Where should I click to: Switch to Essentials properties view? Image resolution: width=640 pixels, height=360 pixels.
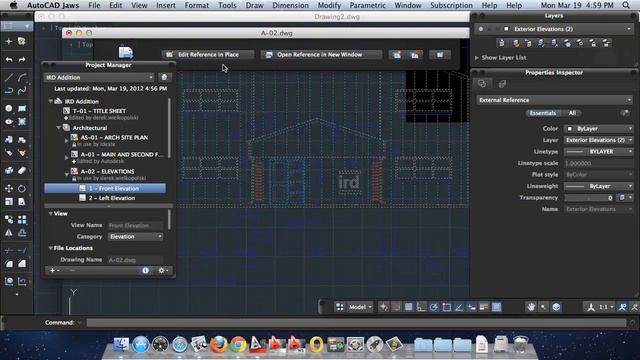[x=543, y=113]
